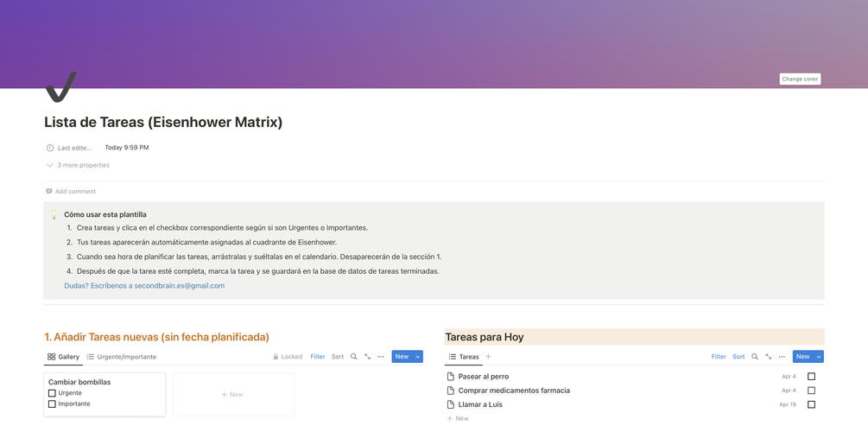Open dropdown arrow beside Gallery New button
Image resolution: width=868 pixels, height=426 pixels.
(x=418, y=357)
